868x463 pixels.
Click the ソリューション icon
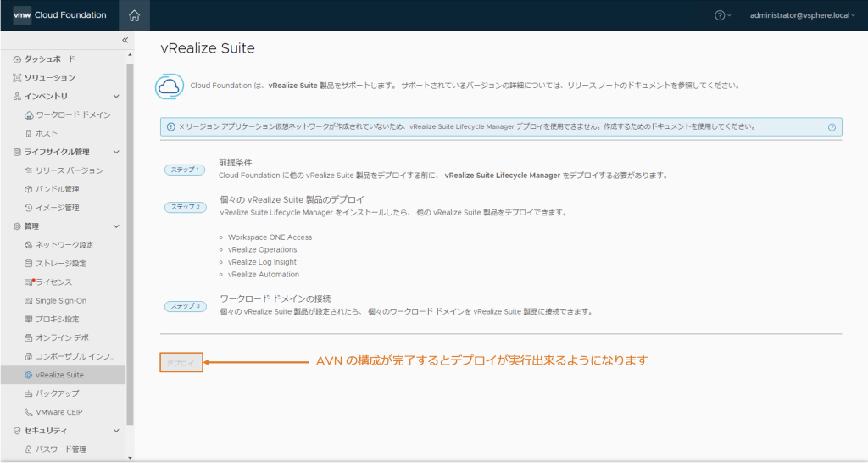point(17,78)
